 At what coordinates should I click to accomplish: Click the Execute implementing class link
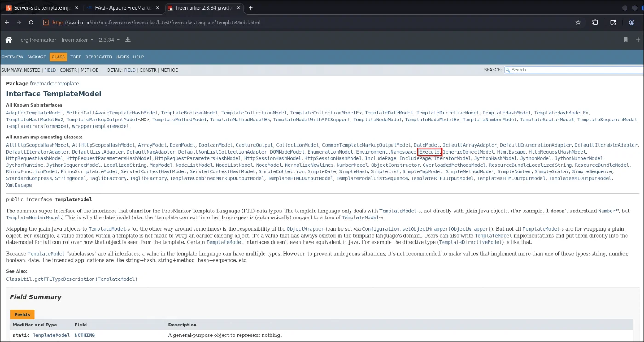(429, 152)
